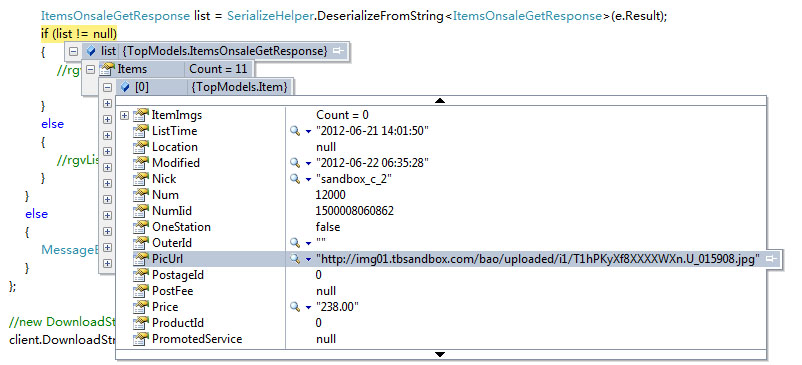Viewport: 802px width, 365px height.
Task: Click the ItemImgs property icon
Action: click(140, 115)
